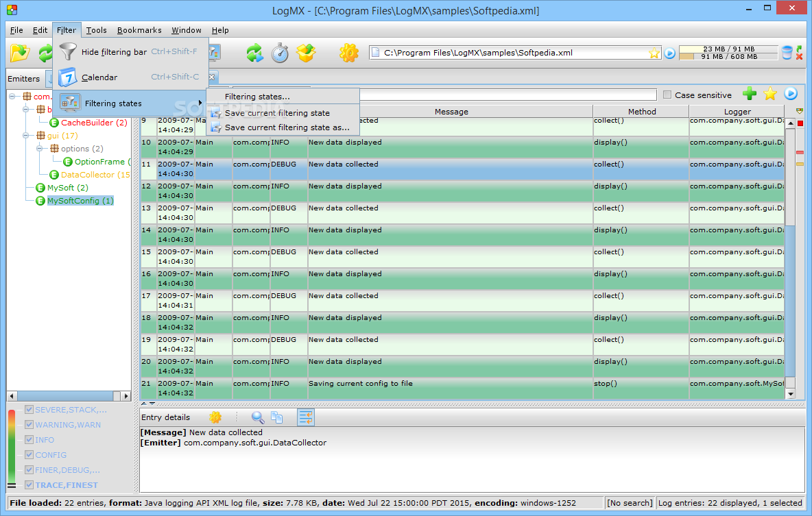Open the Edit menu

point(40,30)
